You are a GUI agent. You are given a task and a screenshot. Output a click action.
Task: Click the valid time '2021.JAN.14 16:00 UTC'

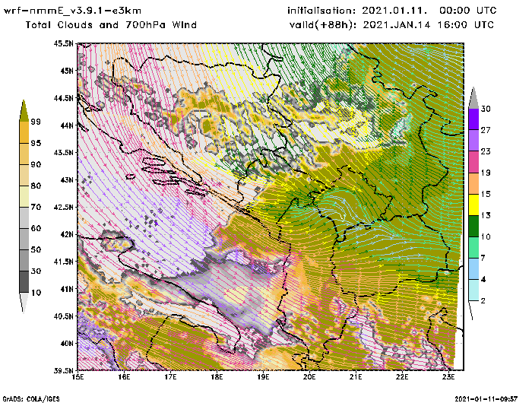click(x=429, y=25)
